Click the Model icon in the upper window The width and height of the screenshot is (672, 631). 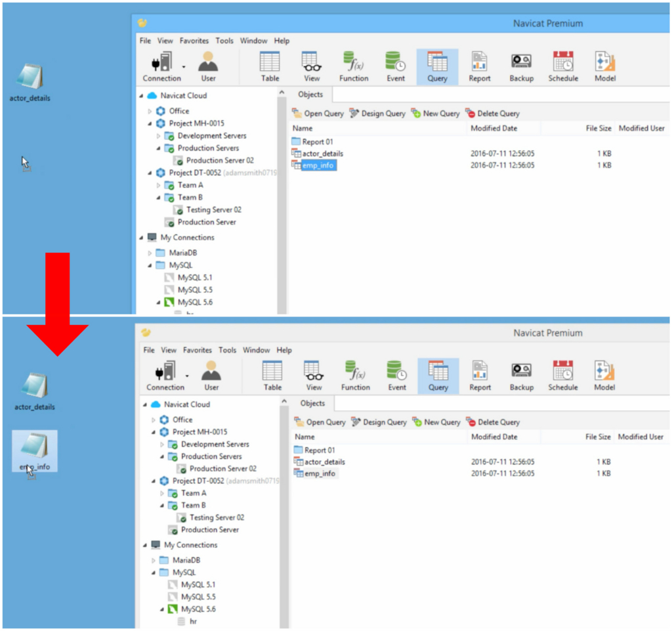click(x=604, y=66)
